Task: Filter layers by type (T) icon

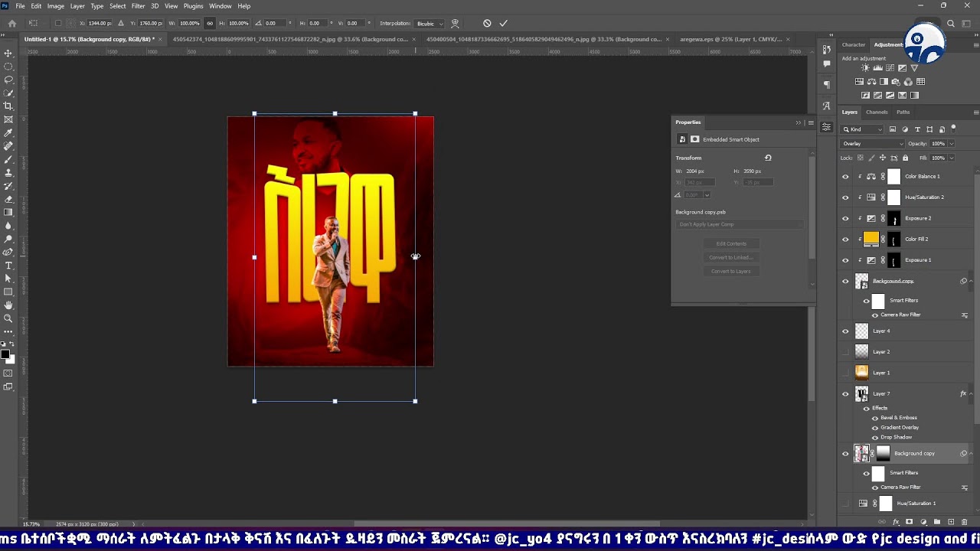Action: pyautogui.click(x=917, y=129)
